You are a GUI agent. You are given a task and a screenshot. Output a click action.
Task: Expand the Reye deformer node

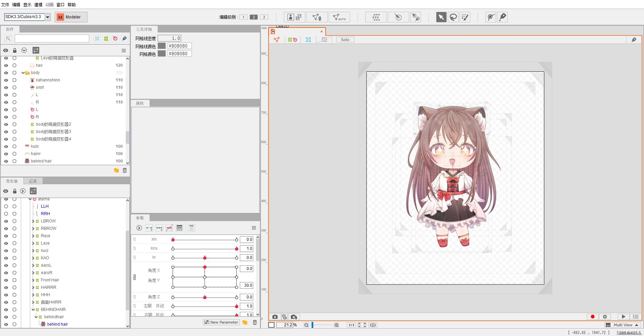coord(33,236)
